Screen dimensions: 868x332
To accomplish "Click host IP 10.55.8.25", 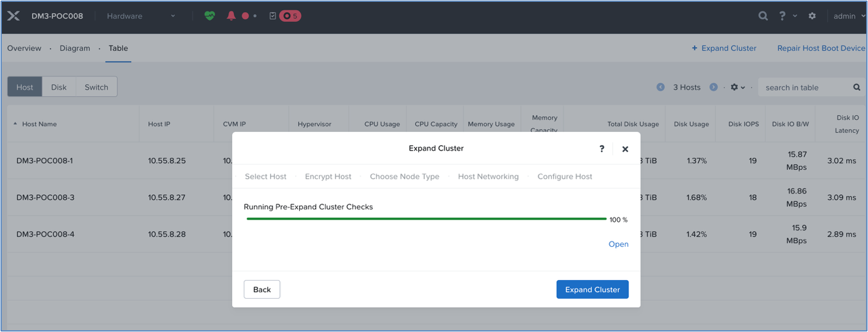I will 167,161.
